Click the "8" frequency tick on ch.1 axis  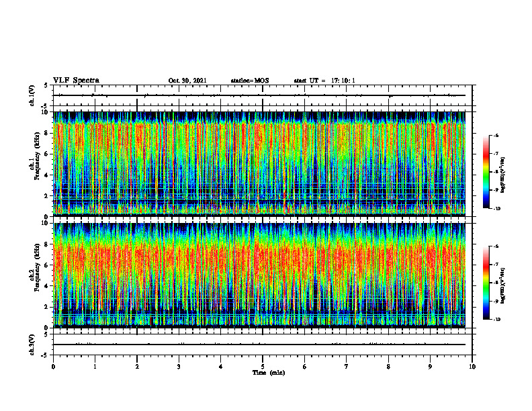click(x=48, y=133)
